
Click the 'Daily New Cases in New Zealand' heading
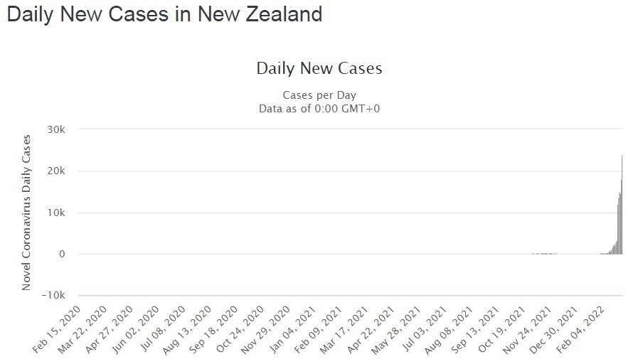164,14
